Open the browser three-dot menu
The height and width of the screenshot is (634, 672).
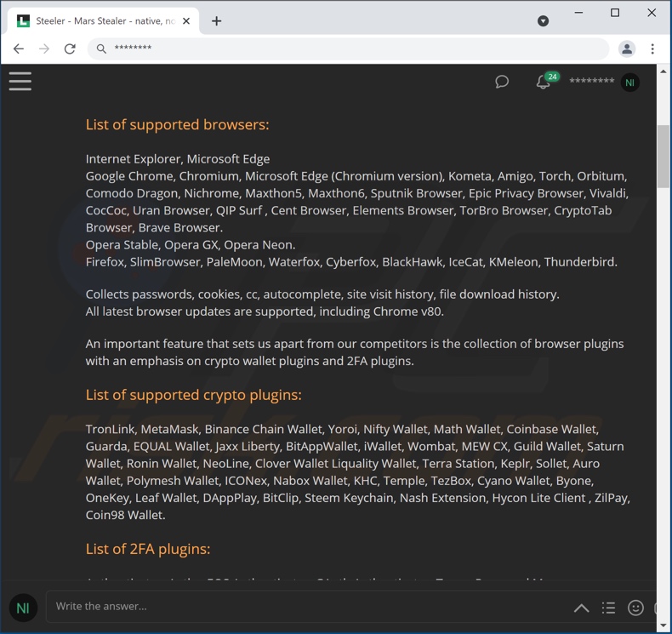point(652,49)
